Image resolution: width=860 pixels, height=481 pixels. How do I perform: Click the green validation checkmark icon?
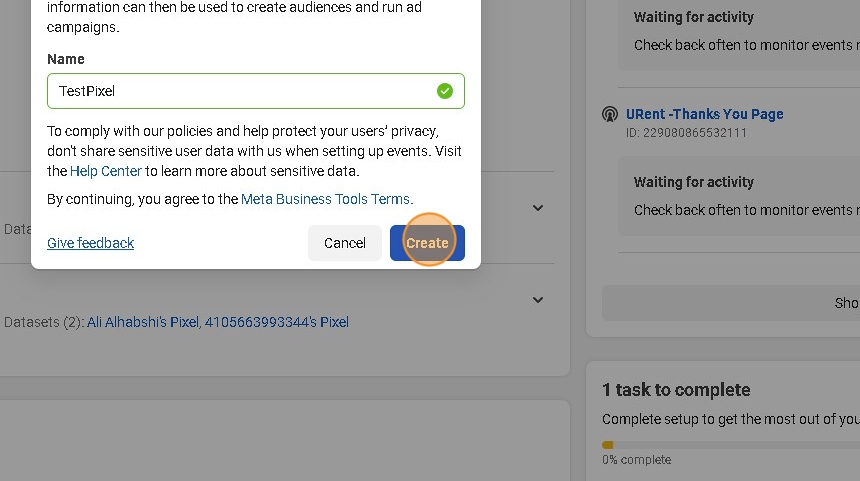[x=445, y=91]
